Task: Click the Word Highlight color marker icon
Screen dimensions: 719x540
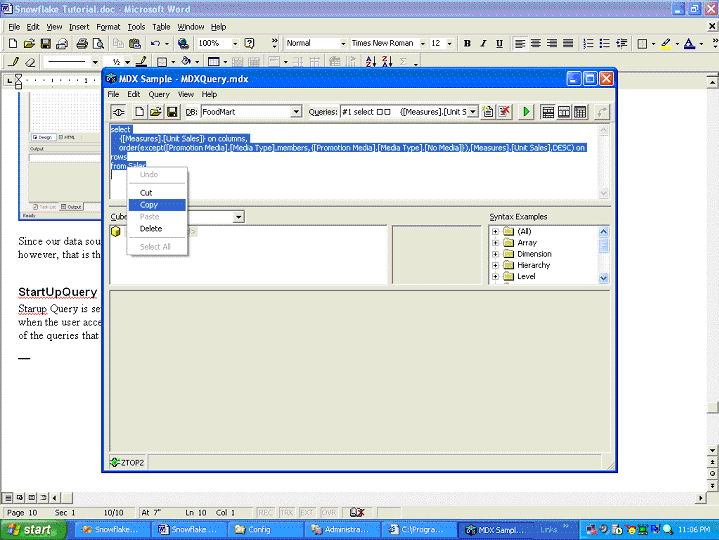Action: click(x=666, y=44)
